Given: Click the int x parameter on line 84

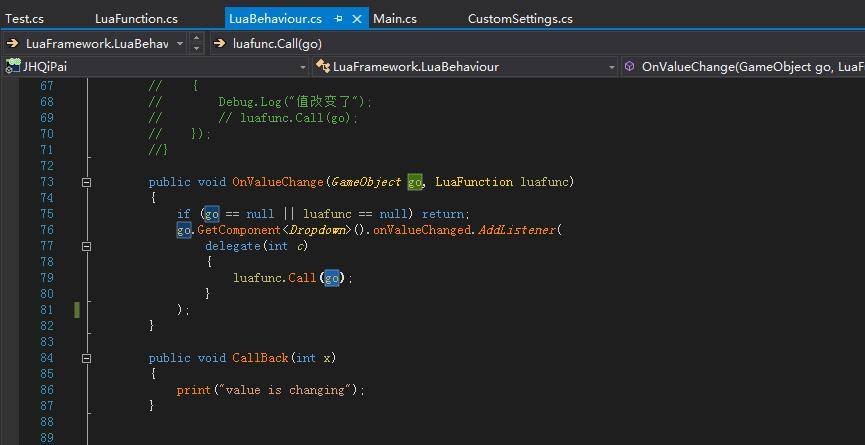Looking at the screenshot, I should [313, 358].
